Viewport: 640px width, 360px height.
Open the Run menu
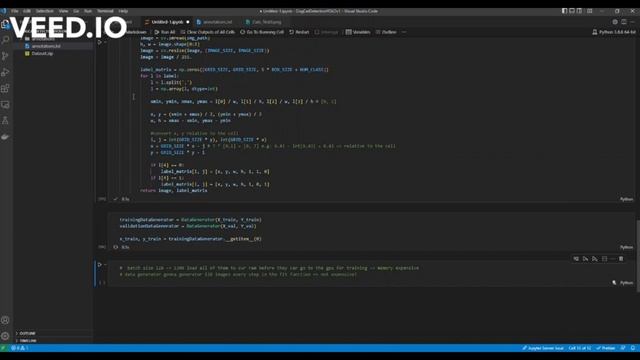point(88,11)
